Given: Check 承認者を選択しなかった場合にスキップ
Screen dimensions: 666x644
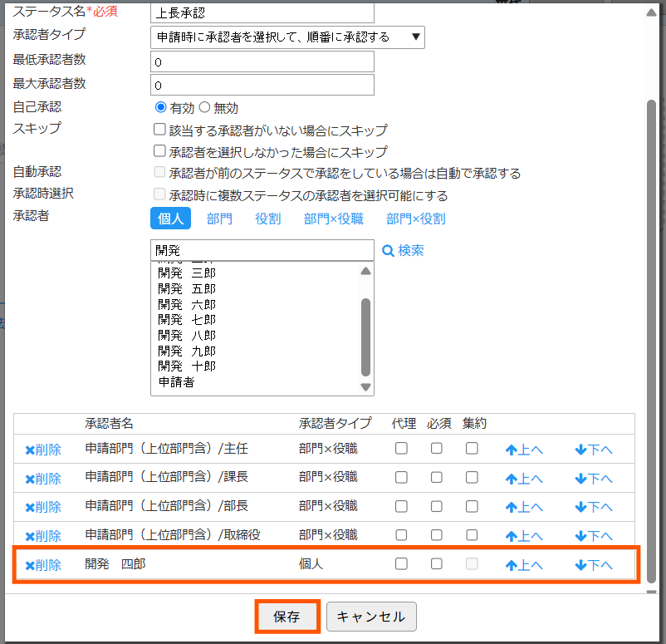Looking at the screenshot, I should click(x=159, y=151).
